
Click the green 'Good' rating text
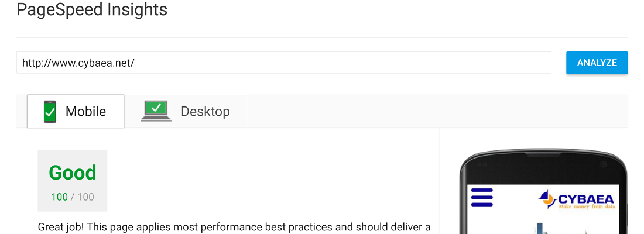73,173
